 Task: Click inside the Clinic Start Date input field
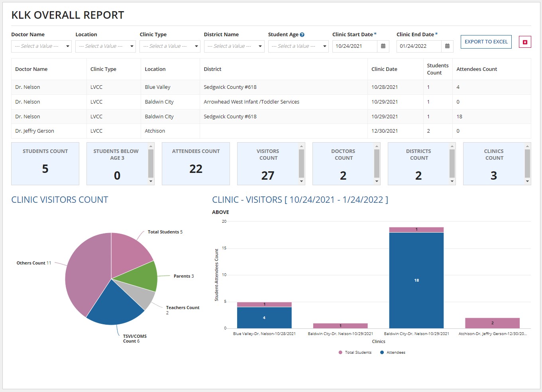pos(355,46)
